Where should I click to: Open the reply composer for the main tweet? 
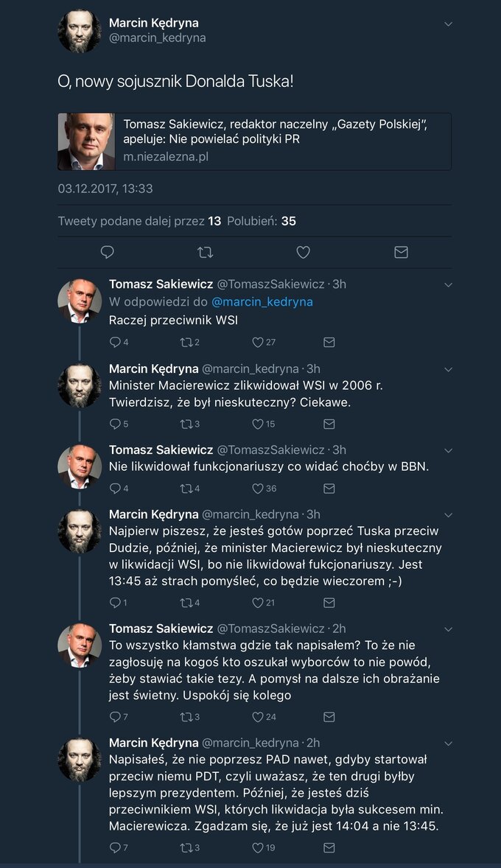[x=108, y=252]
